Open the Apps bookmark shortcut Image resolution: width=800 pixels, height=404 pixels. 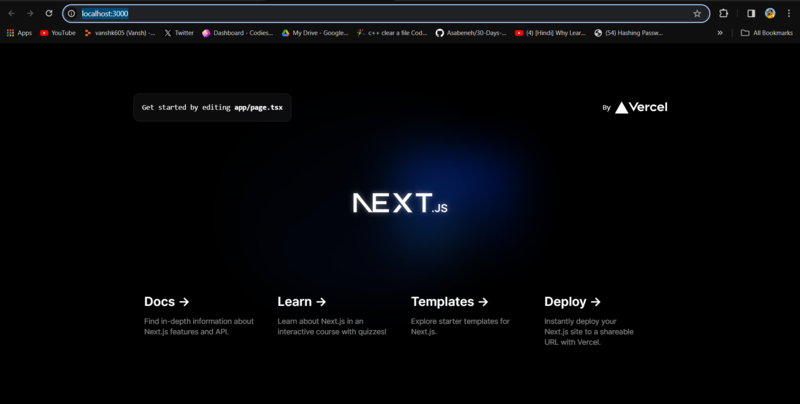click(19, 33)
